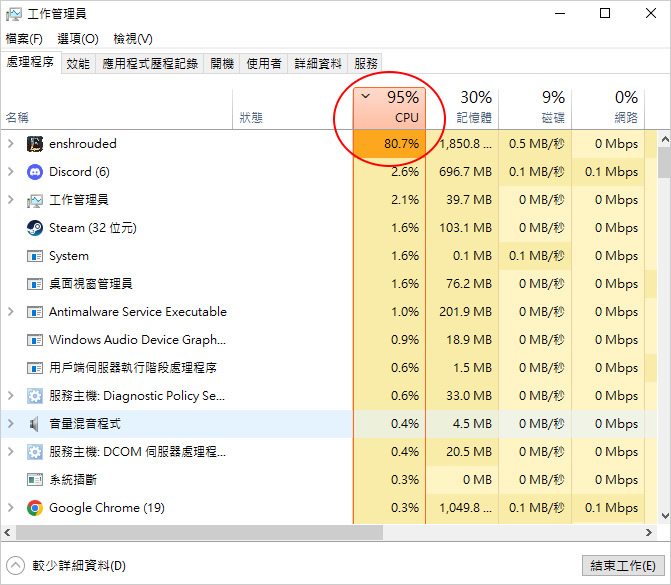Click the Discord process icon

tap(35, 172)
